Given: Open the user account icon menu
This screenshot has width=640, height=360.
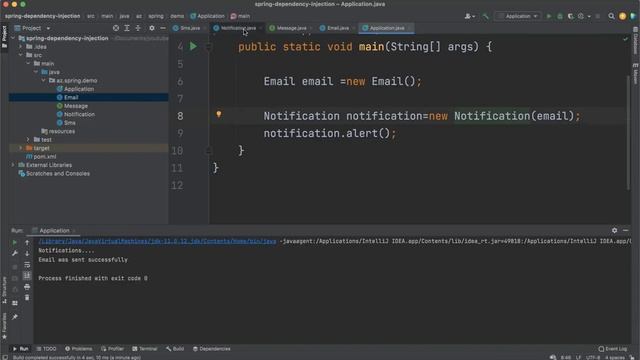Looking at the screenshot, I should [x=469, y=16].
